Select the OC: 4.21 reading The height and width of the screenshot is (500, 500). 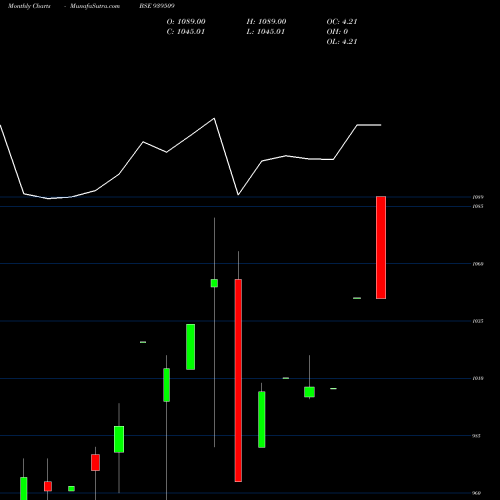342,22
